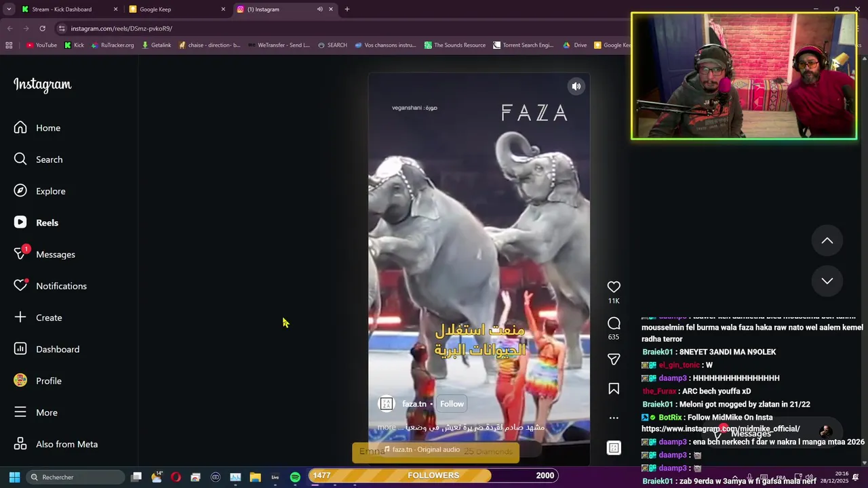
Task: Open Dashboard in Instagram sidebar
Action: coord(47,349)
